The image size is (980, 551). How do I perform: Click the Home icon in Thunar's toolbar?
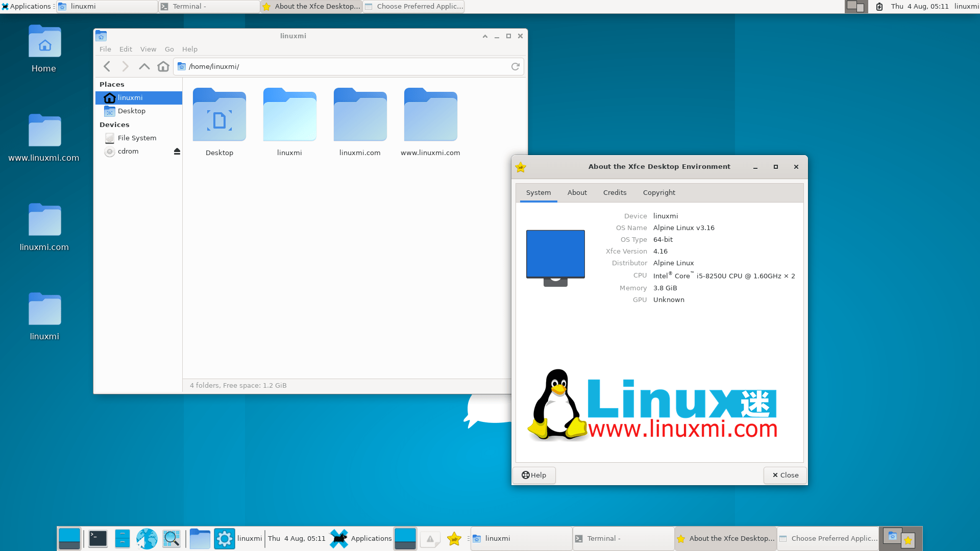point(163,66)
